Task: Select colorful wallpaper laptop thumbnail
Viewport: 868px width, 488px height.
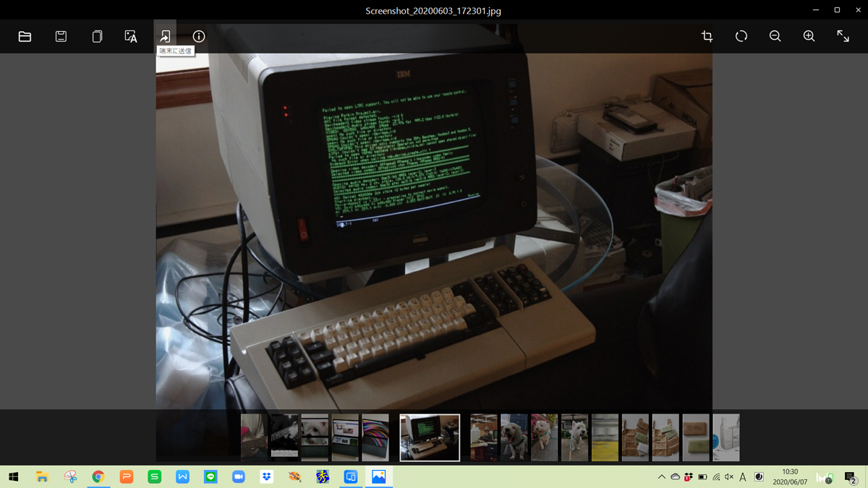Action: coord(375,437)
